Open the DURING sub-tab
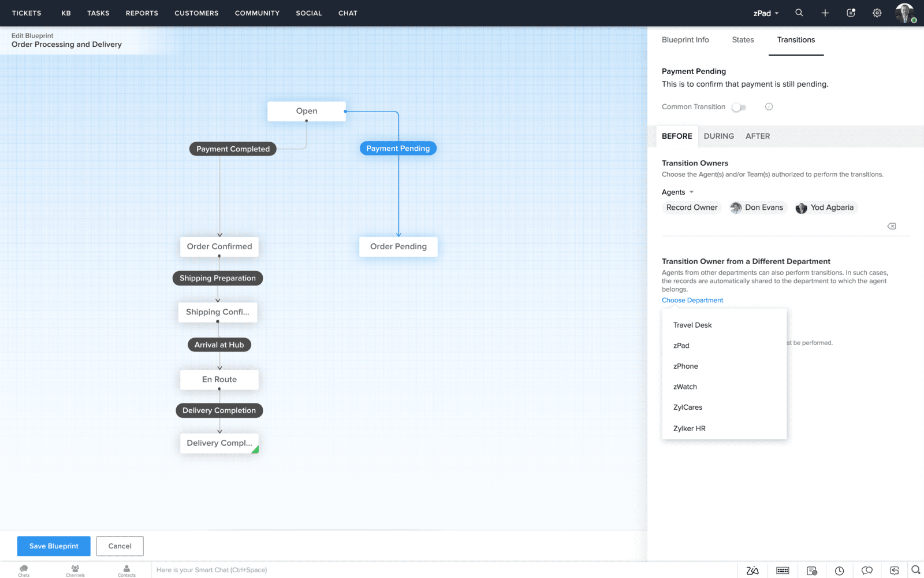 point(718,136)
